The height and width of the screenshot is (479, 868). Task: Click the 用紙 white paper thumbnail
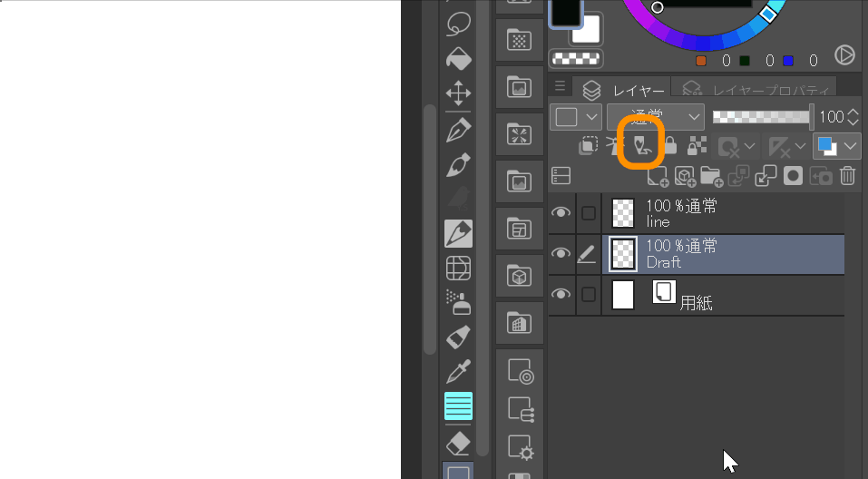[623, 295]
